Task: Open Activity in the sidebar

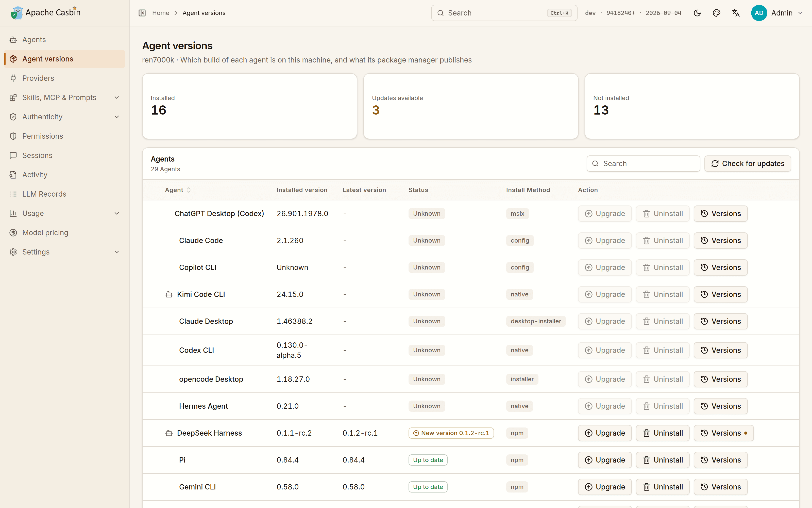Action: (65, 175)
